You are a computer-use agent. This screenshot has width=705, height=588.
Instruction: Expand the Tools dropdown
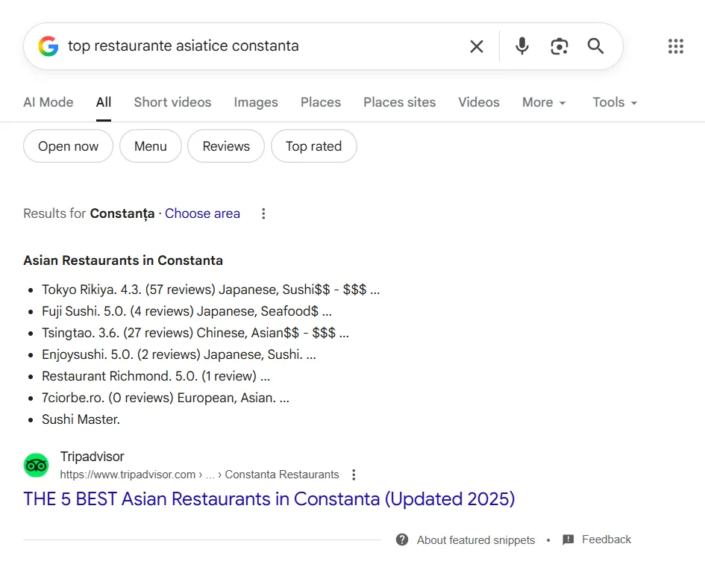(x=615, y=102)
